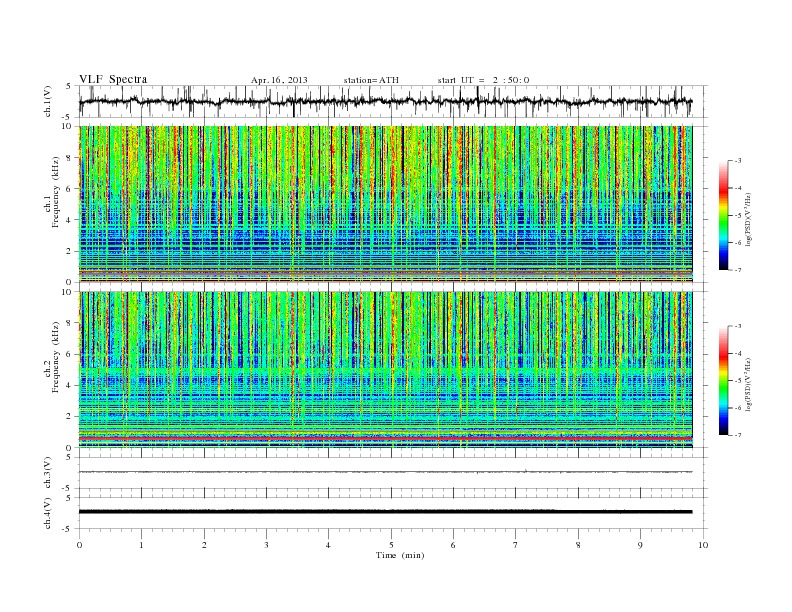
Task: Click the thick ch.4 voltage trace
Action: [385, 512]
